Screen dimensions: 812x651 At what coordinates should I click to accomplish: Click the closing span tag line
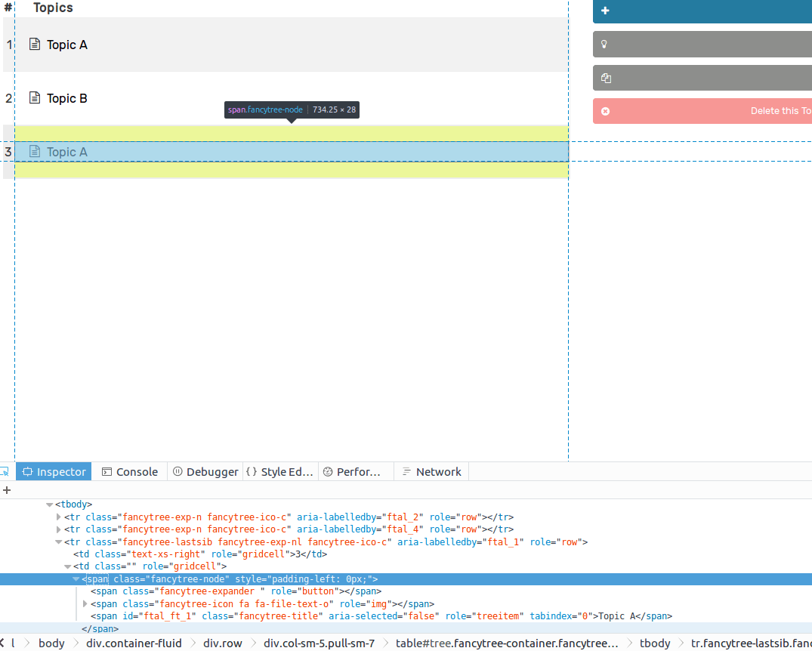(x=100, y=629)
